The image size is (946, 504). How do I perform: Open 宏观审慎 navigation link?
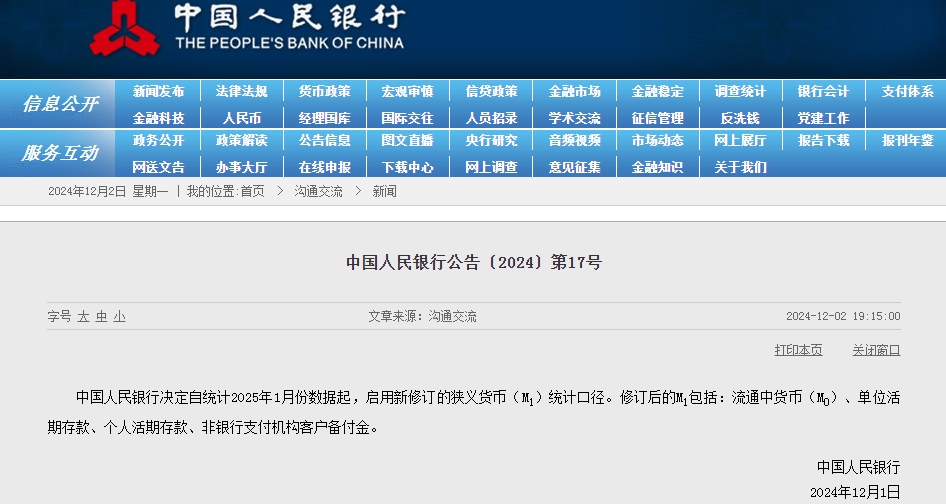point(408,92)
